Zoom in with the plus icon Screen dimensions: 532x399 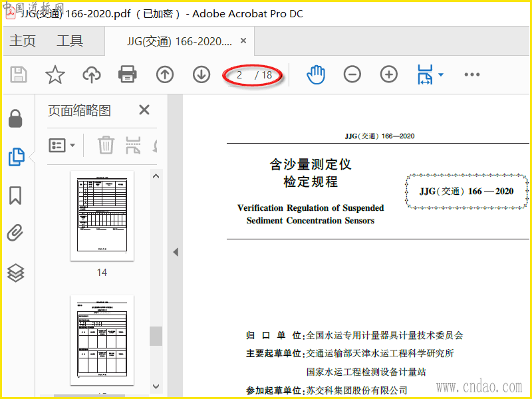click(389, 74)
